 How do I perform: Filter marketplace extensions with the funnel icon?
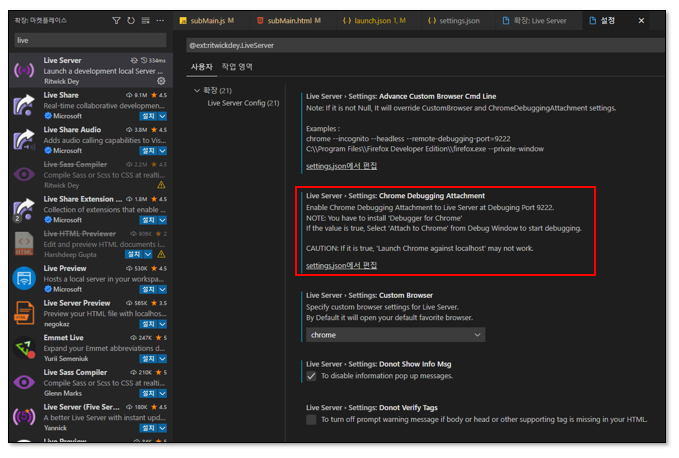(116, 20)
